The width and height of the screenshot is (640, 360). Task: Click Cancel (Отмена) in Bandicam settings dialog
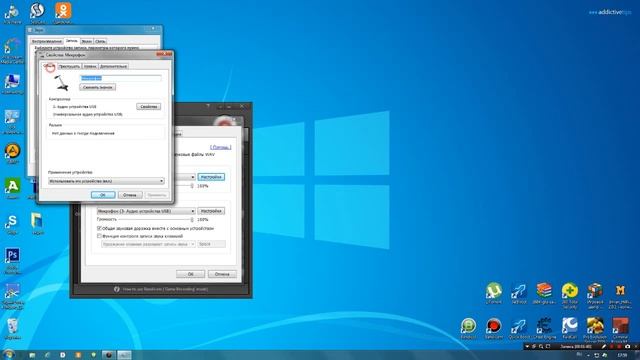click(222, 274)
